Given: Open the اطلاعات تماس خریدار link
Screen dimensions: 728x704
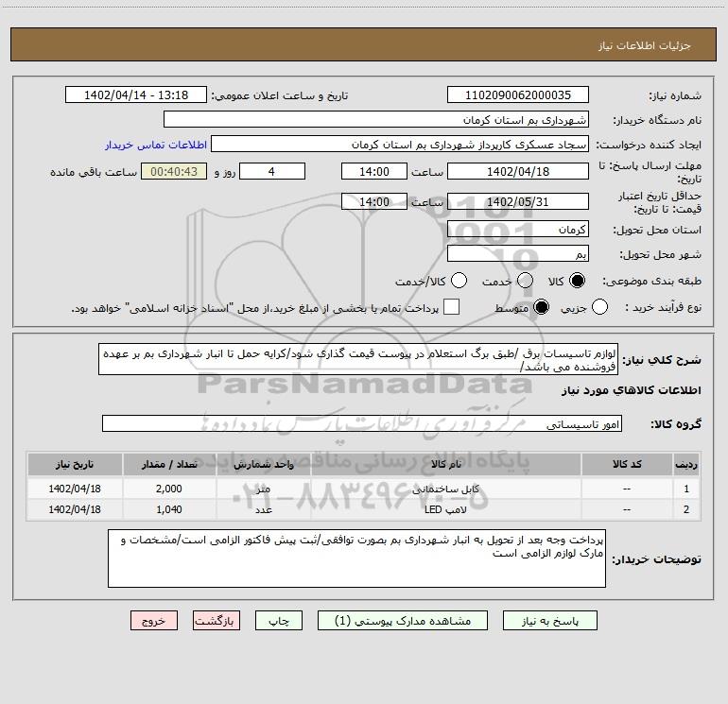Looking at the screenshot, I should tap(156, 145).
